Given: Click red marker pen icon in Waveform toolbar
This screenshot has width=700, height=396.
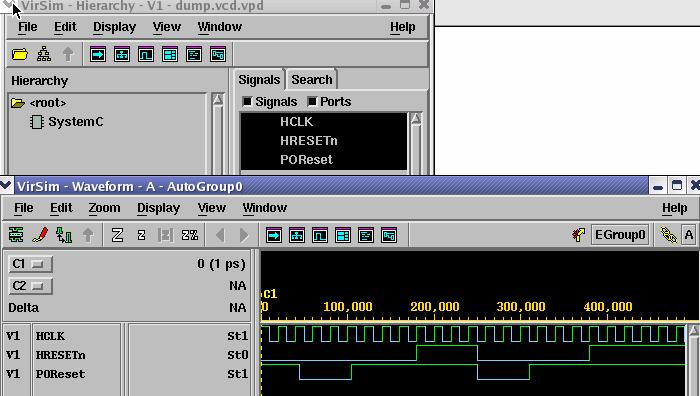Looking at the screenshot, I should tap(40, 235).
